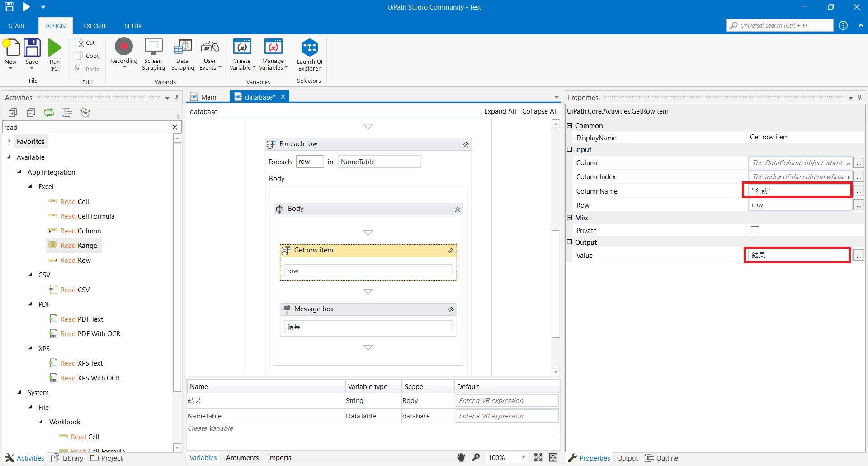This screenshot has width=868, height=466.
Task: Clear the read search box with the X
Action: [x=175, y=127]
